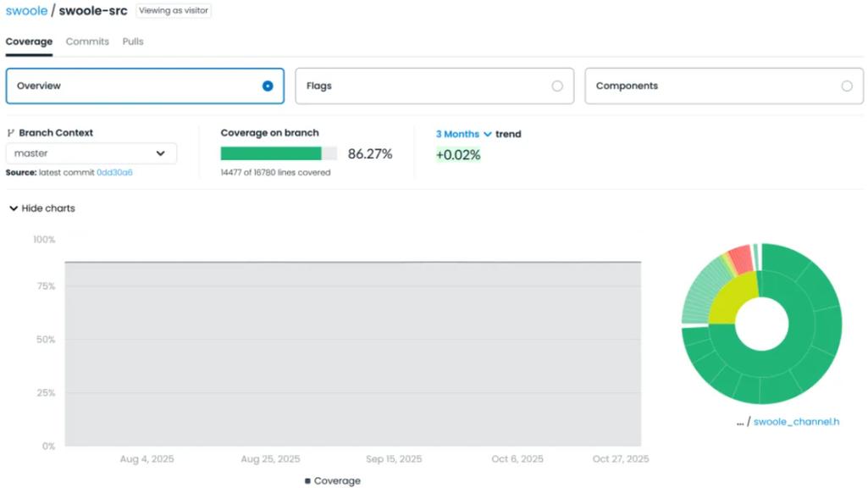Select the Overview radio button

pyautogui.click(x=268, y=86)
